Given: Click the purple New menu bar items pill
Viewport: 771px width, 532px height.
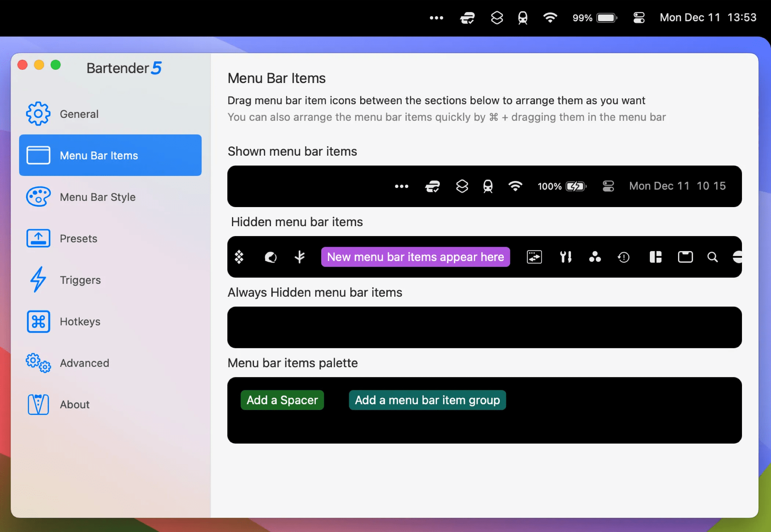Looking at the screenshot, I should click(415, 257).
